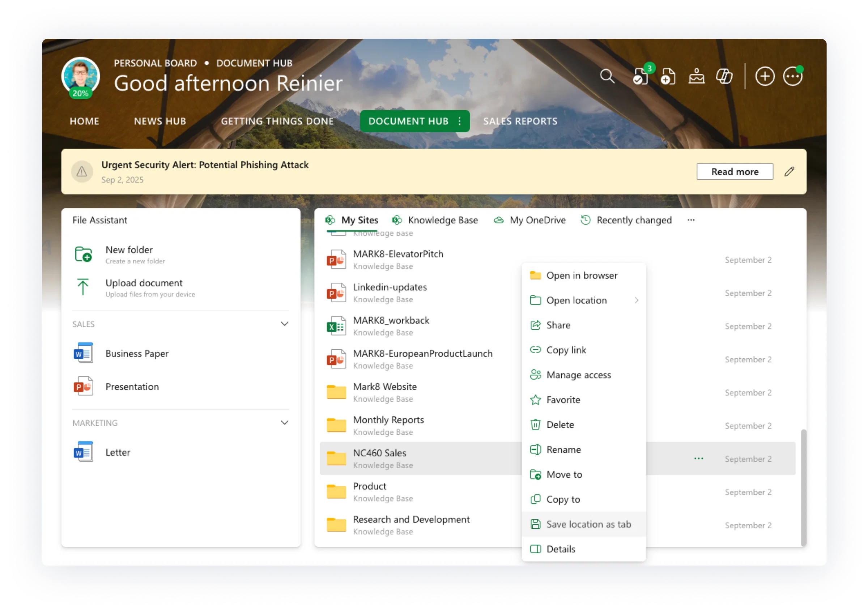Click the New folder label

click(x=129, y=249)
